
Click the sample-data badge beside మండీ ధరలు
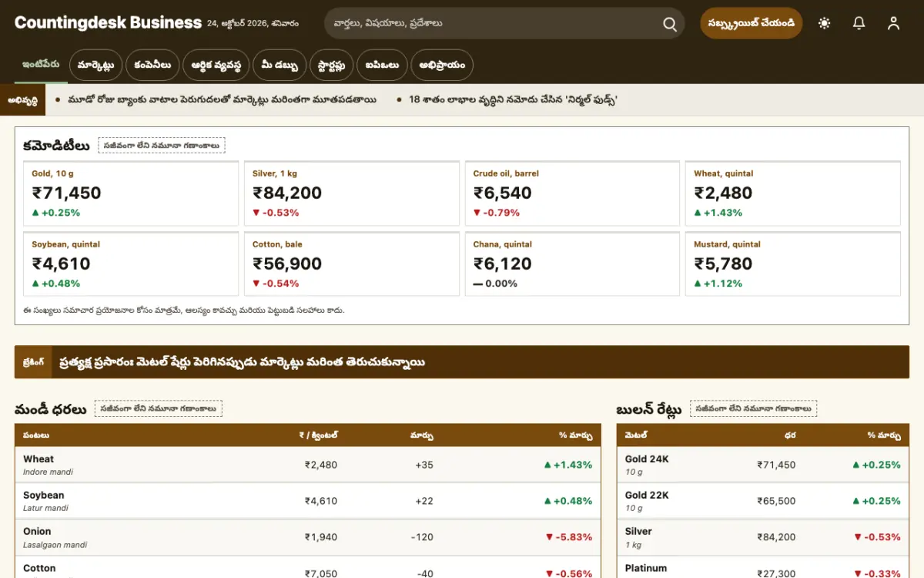tap(159, 408)
